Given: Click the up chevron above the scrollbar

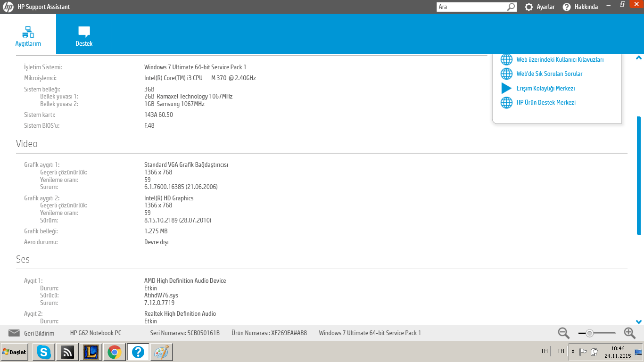Looking at the screenshot, I should tap(639, 58).
